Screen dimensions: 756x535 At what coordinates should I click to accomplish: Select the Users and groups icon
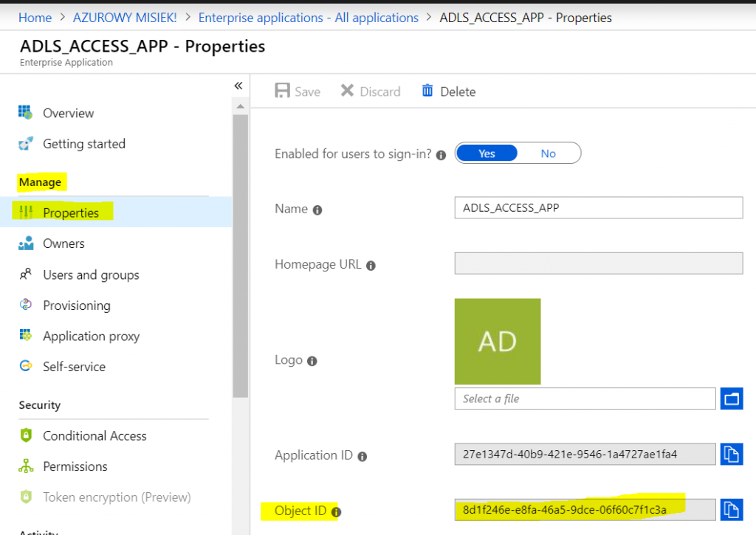pos(24,275)
